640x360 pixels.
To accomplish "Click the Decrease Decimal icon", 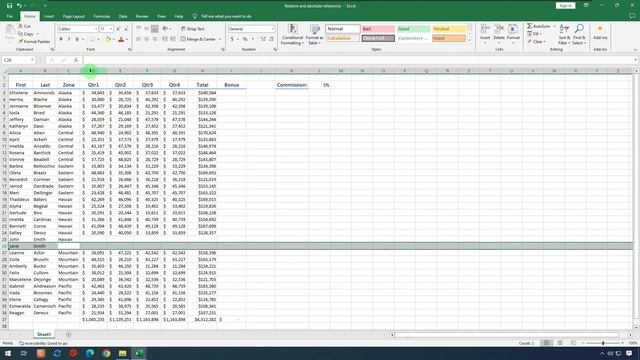I will [271, 39].
